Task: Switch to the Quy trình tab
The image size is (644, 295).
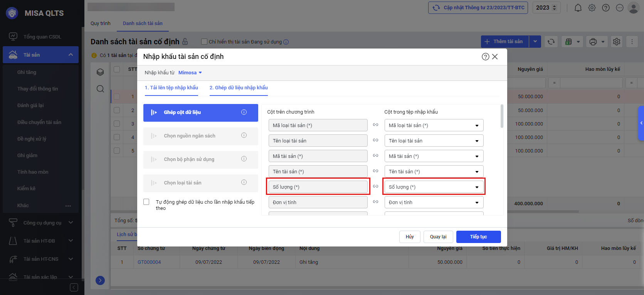Action: point(100,23)
